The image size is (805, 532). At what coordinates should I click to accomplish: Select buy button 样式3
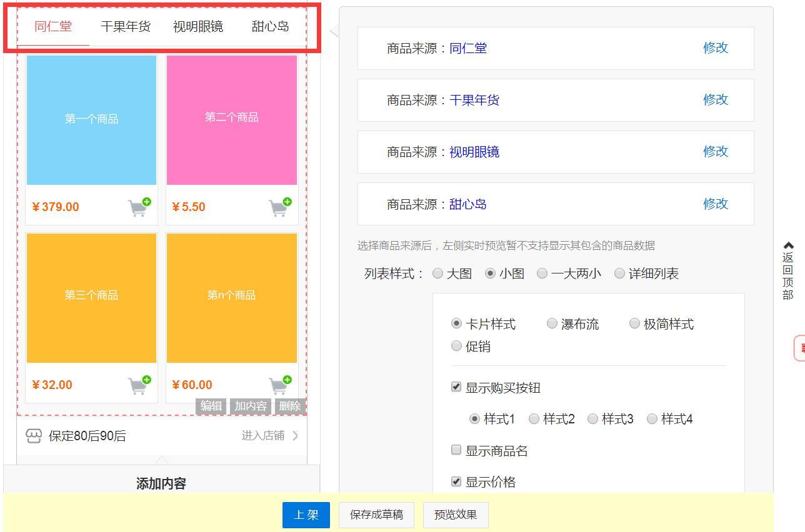(593, 418)
